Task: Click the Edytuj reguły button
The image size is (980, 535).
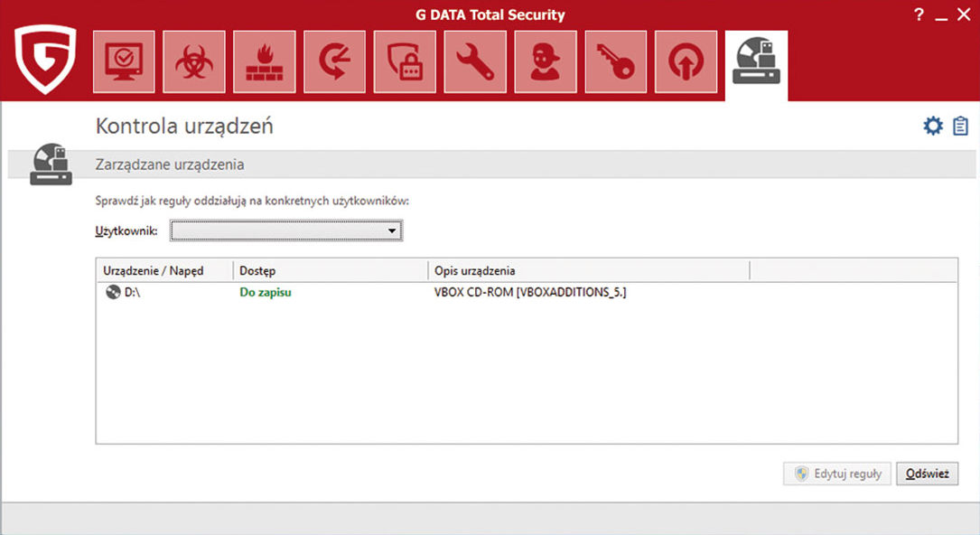Action: [837, 474]
